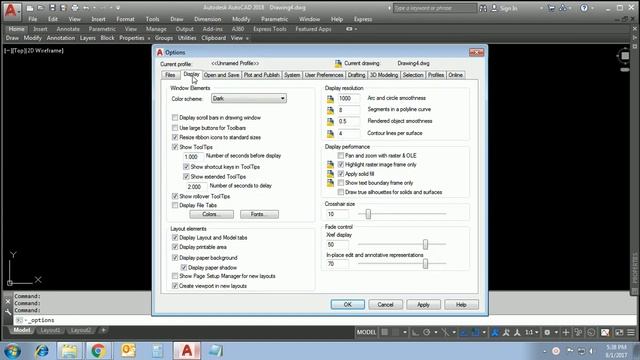Click the Windows Start button
Viewport: 640px width, 360px height.
13,351
